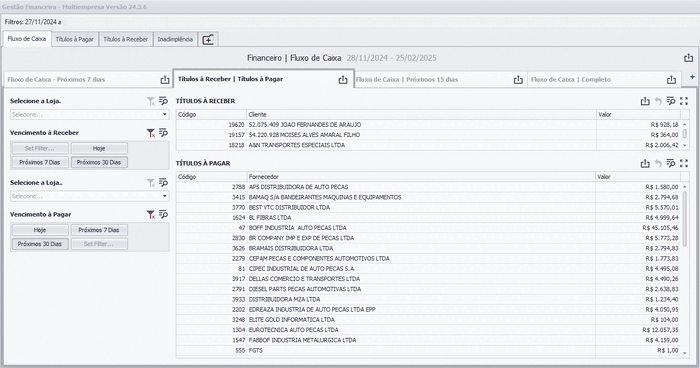Select row ELITE GOLD INFORMATICA LTDA
Screen dimensions: 700x368
[x=428, y=320]
